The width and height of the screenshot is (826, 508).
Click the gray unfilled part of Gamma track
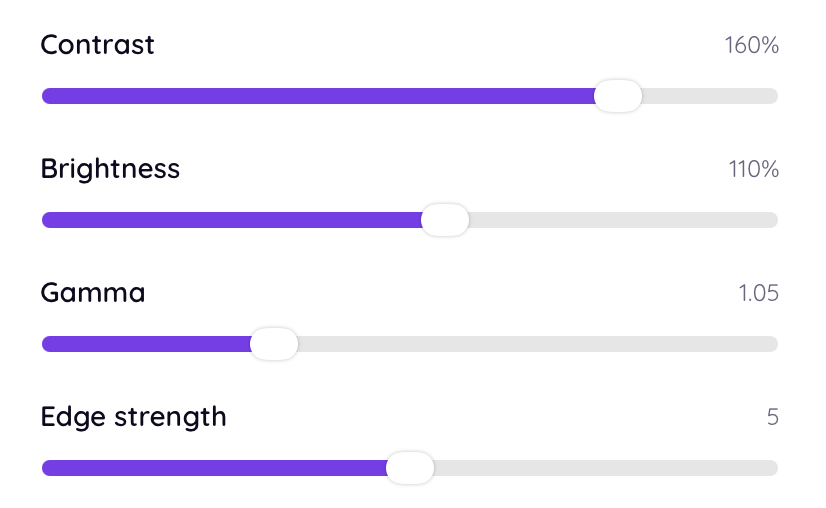click(537, 344)
